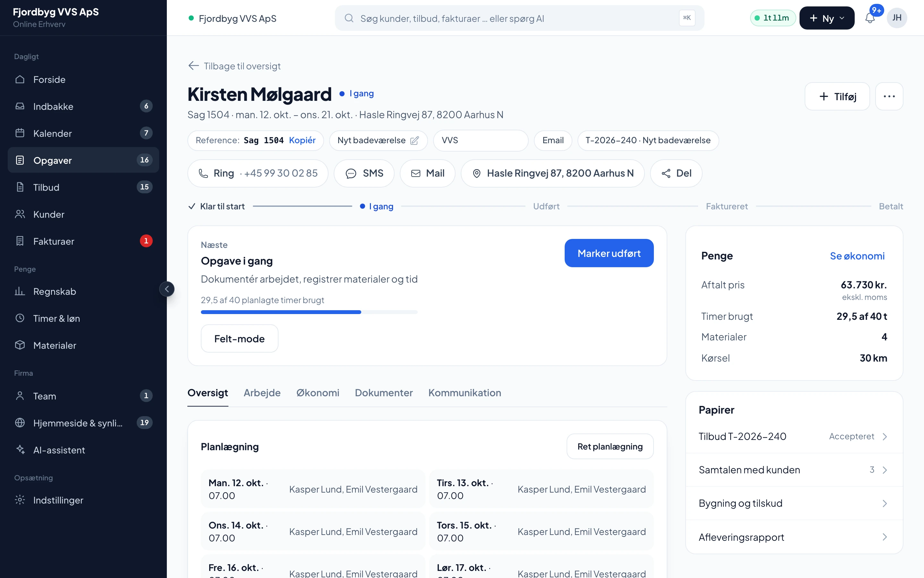
Task: Click the Email chip
Action: coord(553,140)
